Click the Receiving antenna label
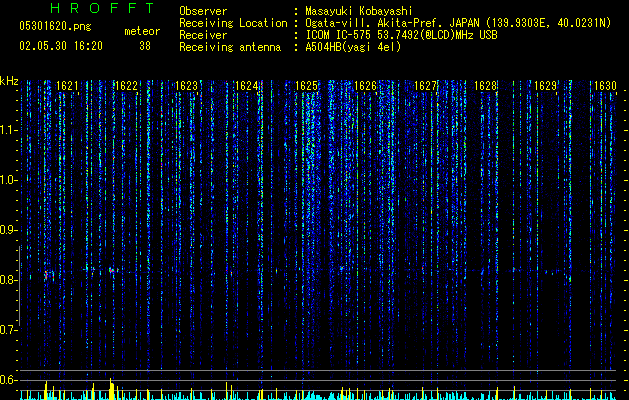The width and height of the screenshot is (629, 400). click(x=230, y=47)
